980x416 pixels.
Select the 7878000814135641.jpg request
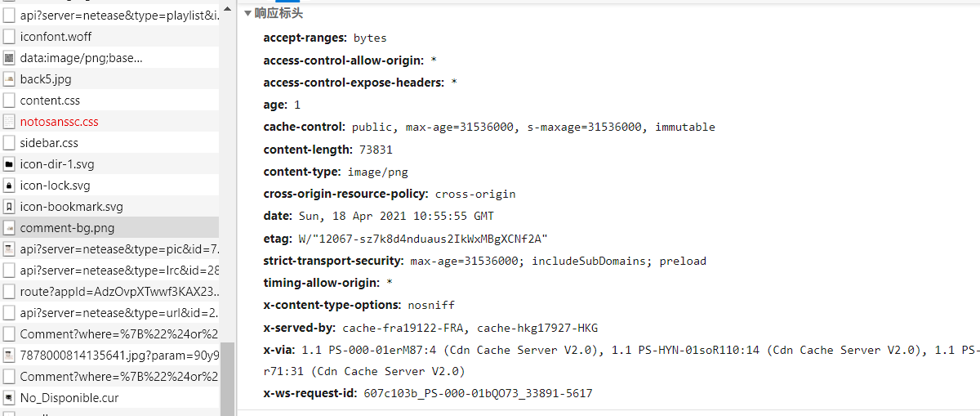click(x=109, y=356)
